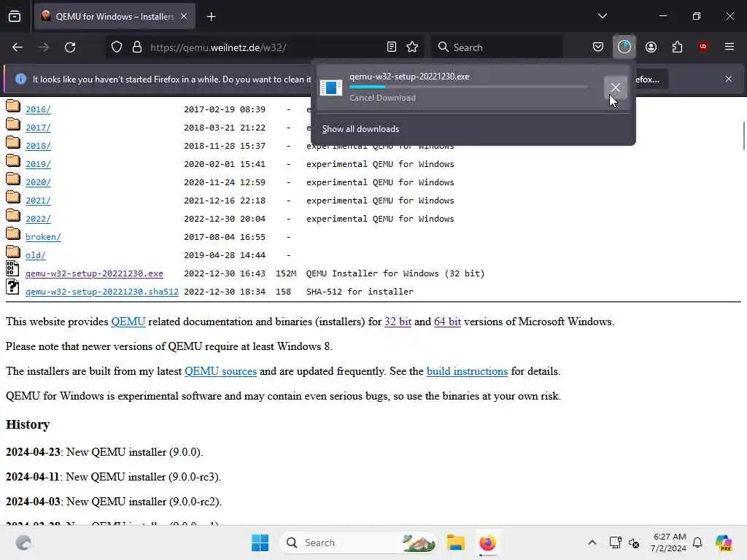Screen dimensions: 747x560
Task: Open the tracking protection shield icon
Action: 117,47
